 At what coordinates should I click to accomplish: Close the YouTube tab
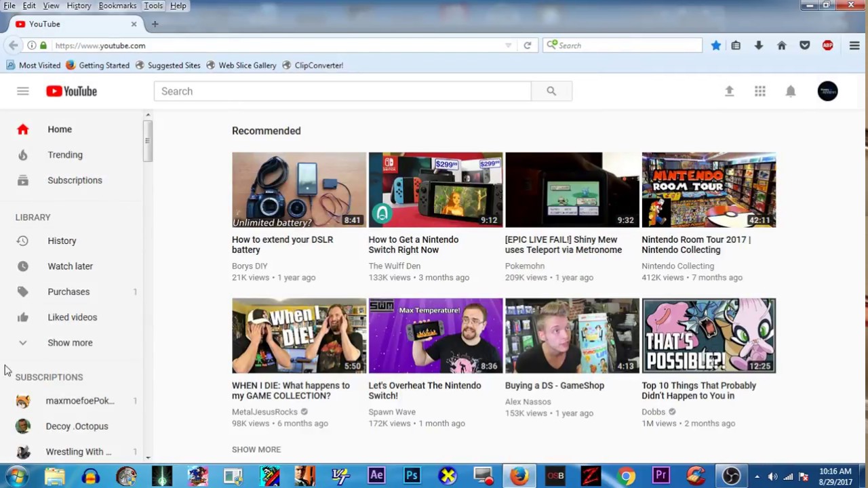134,24
